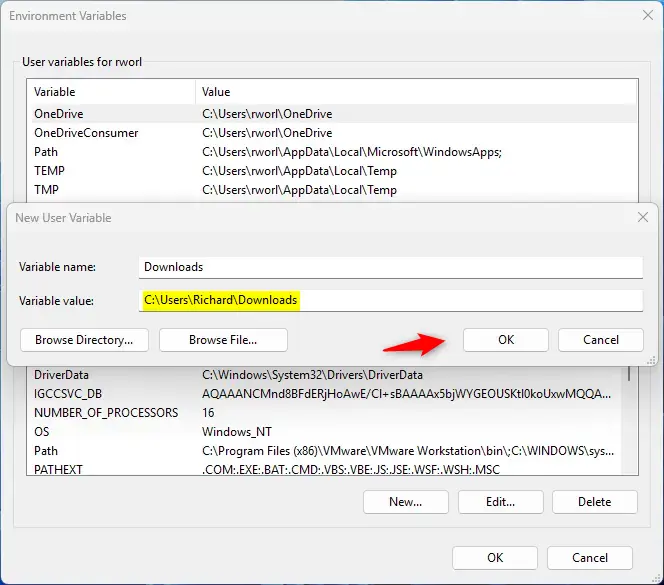The width and height of the screenshot is (664, 585).
Task: Open Browse Directory picker
Action: (x=84, y=340)
